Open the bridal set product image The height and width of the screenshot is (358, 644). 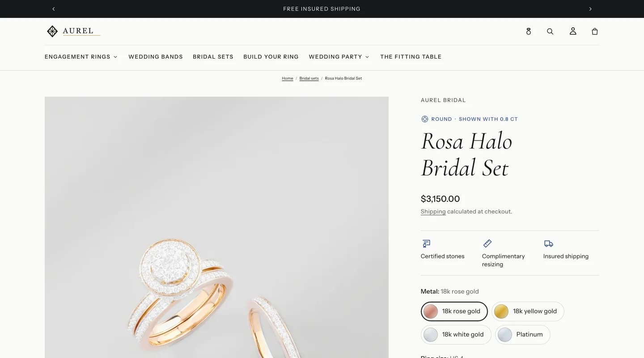point(216,227)
